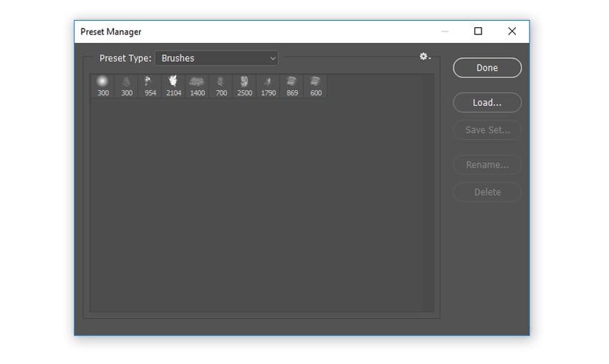Image resolution: width=609 pixels, height=364 pixels.
Task: Close the Preset Manager dialog
Action: pyautogui.click(x=512, y=31)
